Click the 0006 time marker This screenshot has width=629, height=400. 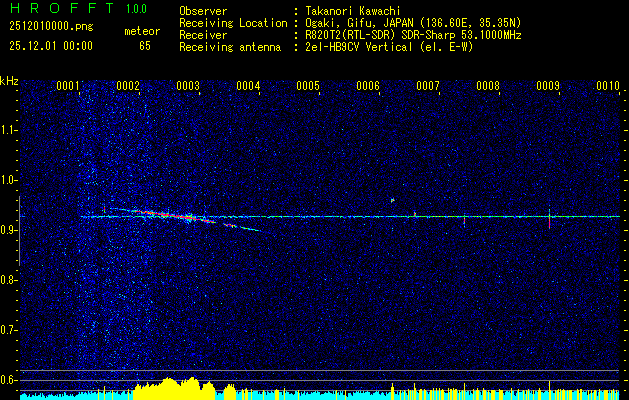click(368, 86)
